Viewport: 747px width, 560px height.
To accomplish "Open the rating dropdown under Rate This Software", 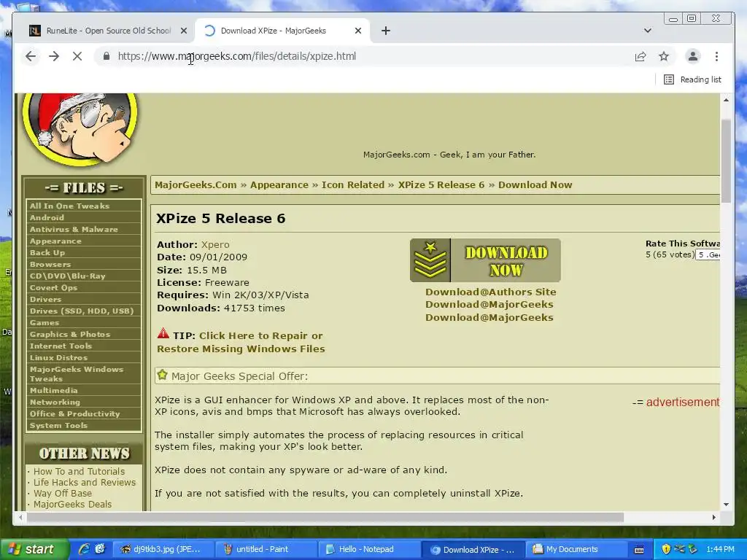I will point(708,254).
